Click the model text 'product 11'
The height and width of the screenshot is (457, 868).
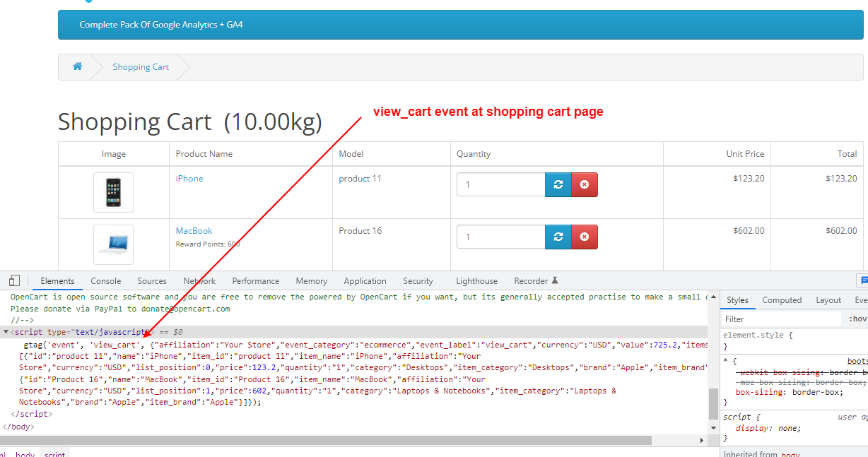pyautogui.click(x=360, y=179)
